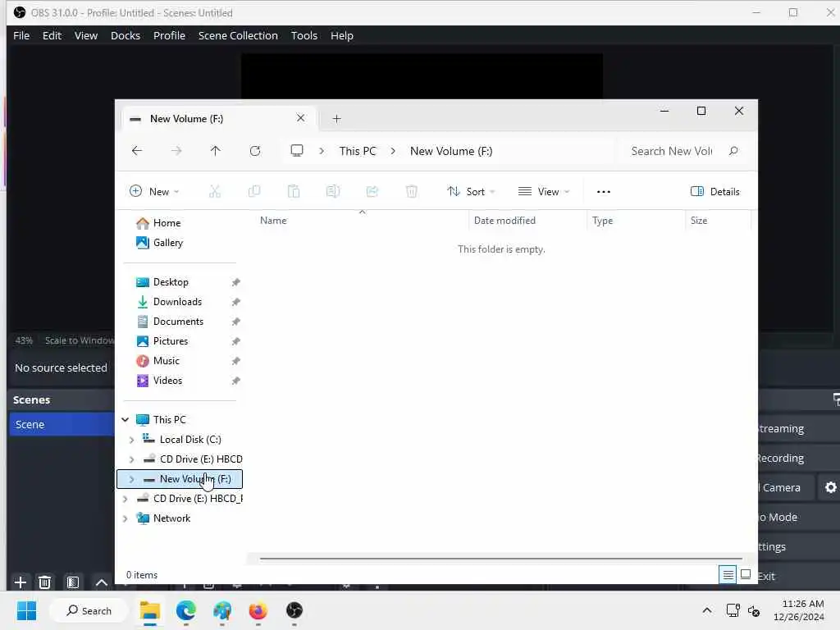
Task: Show hidden system tray icons
Action: 707,610
